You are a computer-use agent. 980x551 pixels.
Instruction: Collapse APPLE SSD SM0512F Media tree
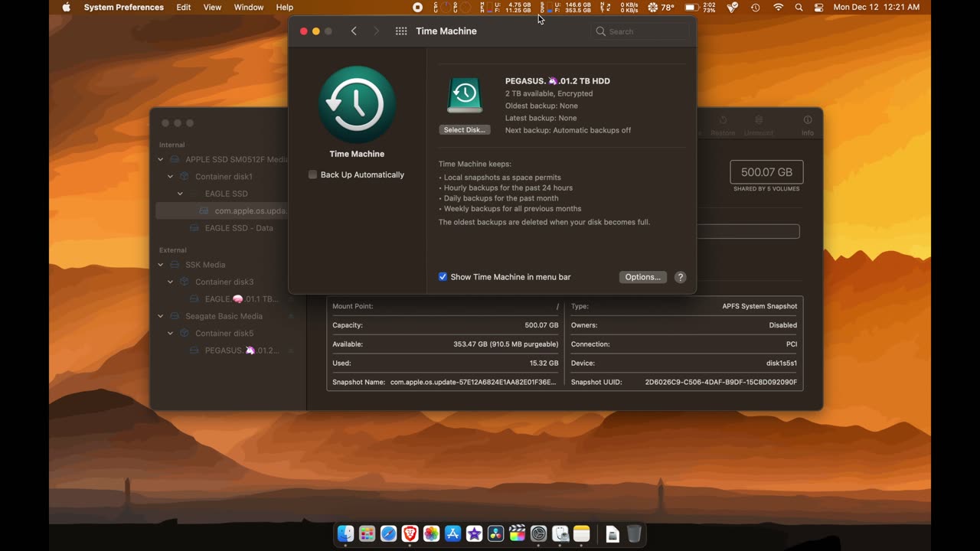[161, 159]
